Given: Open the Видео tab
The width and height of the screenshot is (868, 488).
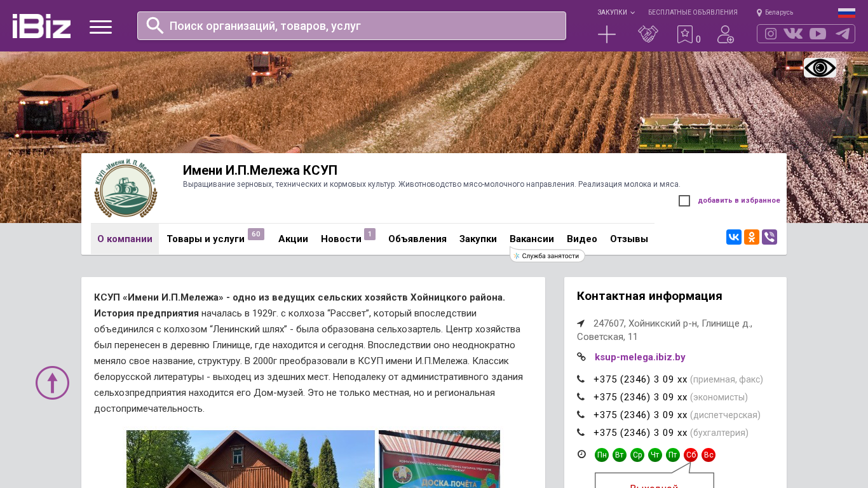Looking at the screenshot, I should pos(582,239).
